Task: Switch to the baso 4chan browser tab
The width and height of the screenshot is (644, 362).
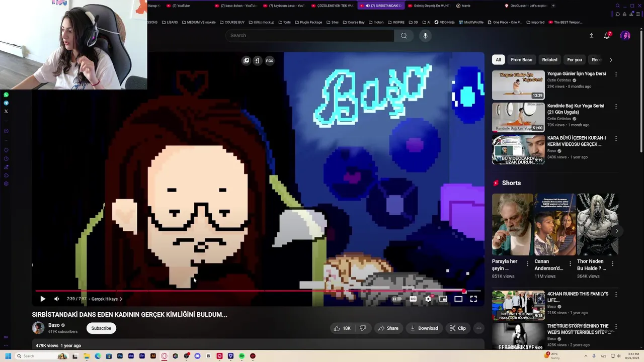Action: pyautogui.click(x=235, y=6)
